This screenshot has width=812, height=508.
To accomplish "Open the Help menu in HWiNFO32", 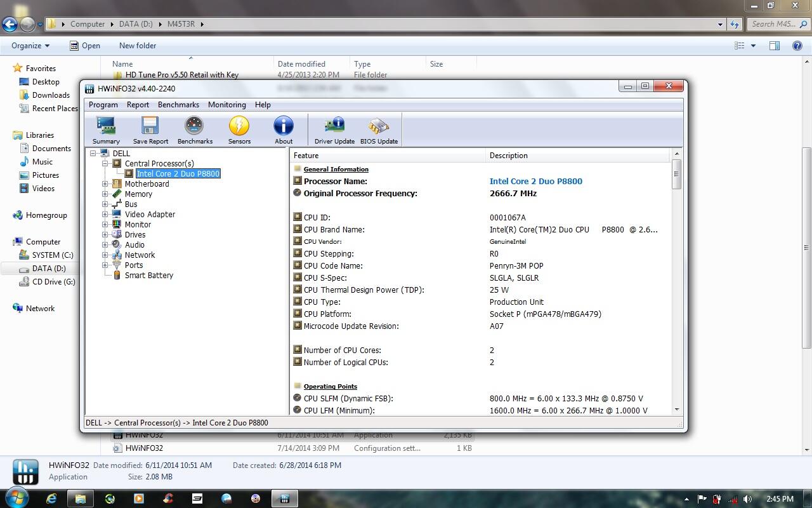I will click(x=263, y=105).
